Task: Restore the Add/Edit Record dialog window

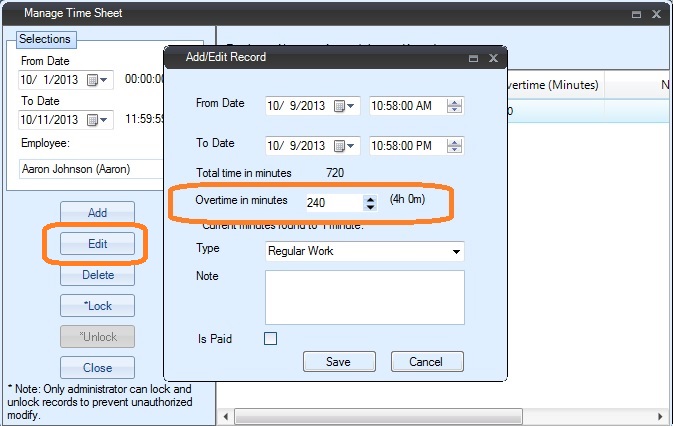Action: tap(472, 59)
